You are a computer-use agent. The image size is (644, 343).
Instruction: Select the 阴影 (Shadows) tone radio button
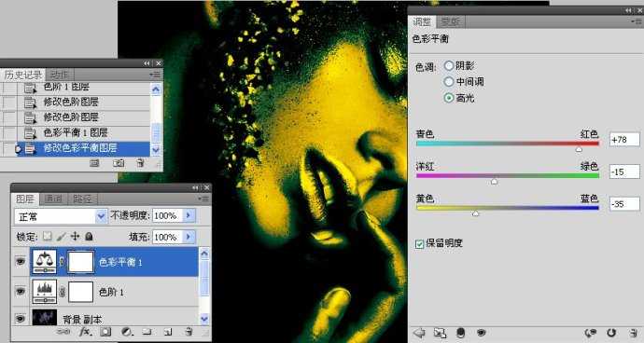[449, 65]
